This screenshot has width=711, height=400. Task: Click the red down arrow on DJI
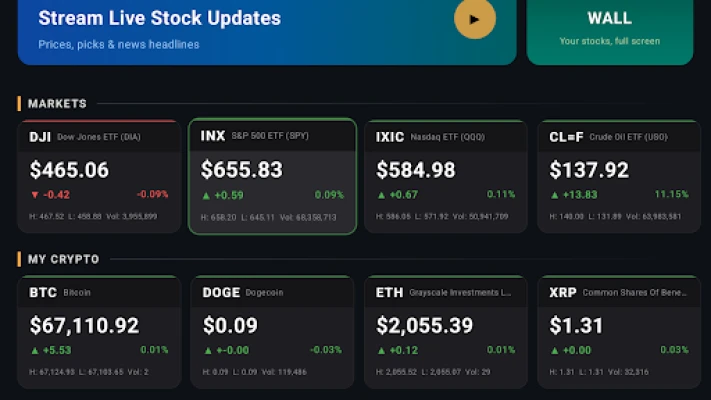(35, 195)
